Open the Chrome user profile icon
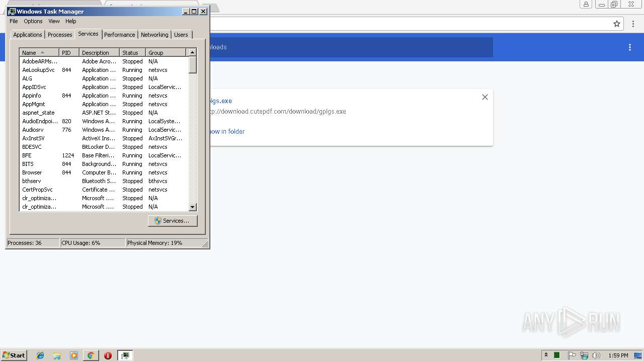 click(586, 5)
